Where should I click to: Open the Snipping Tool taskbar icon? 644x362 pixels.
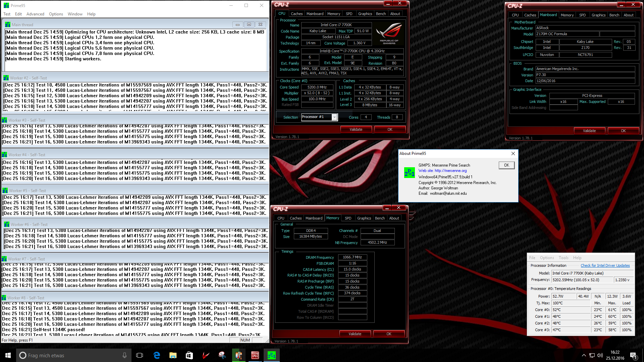coord(222,355)
